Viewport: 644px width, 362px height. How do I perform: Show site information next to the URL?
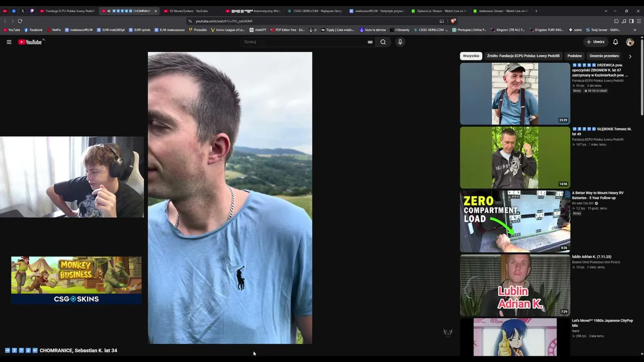pos(190,21)
